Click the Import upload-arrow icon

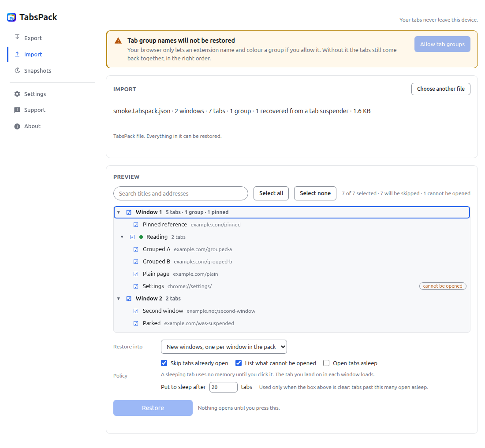click(x=17, y=54)
